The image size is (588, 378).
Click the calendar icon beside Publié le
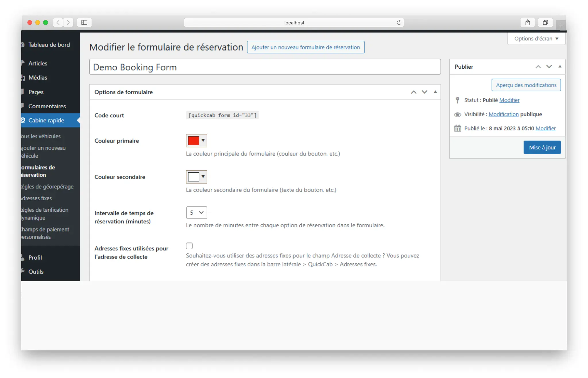(x=458, y=128)
